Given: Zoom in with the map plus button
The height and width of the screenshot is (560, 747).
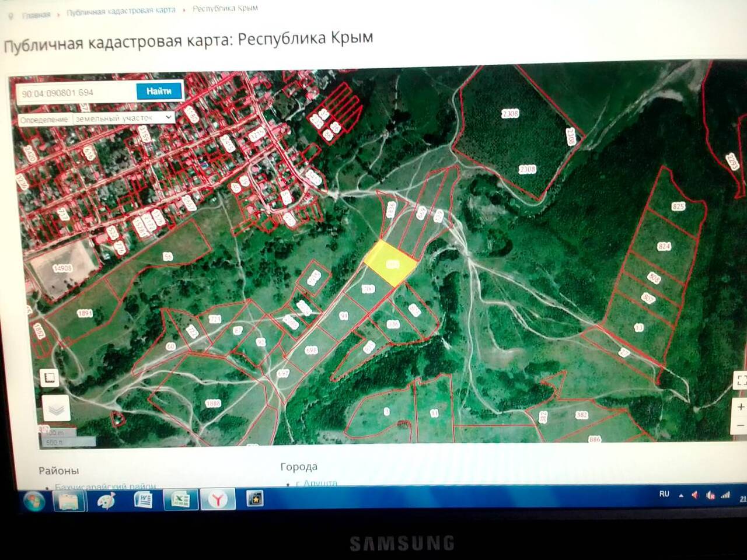Looking at the screenshot, I should (x=740, y=407).
